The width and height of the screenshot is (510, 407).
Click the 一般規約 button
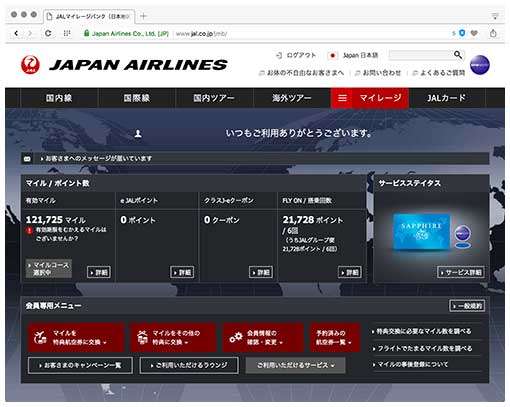point(467,306)
